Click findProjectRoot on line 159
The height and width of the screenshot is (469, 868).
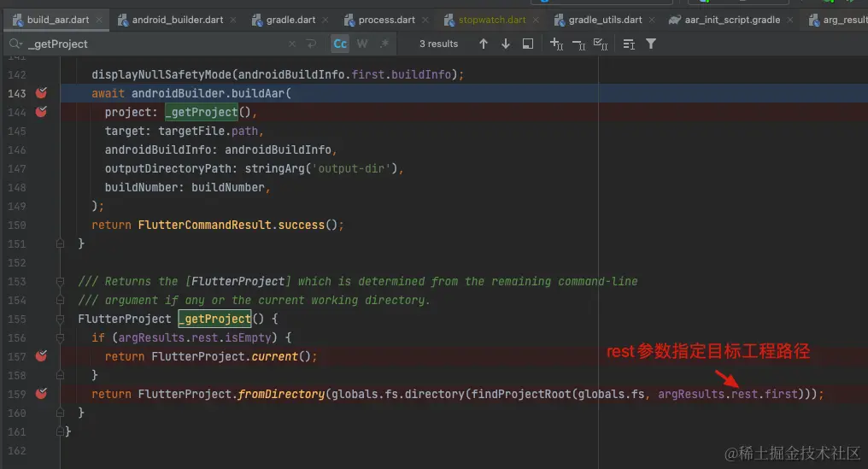click(521, 394)
